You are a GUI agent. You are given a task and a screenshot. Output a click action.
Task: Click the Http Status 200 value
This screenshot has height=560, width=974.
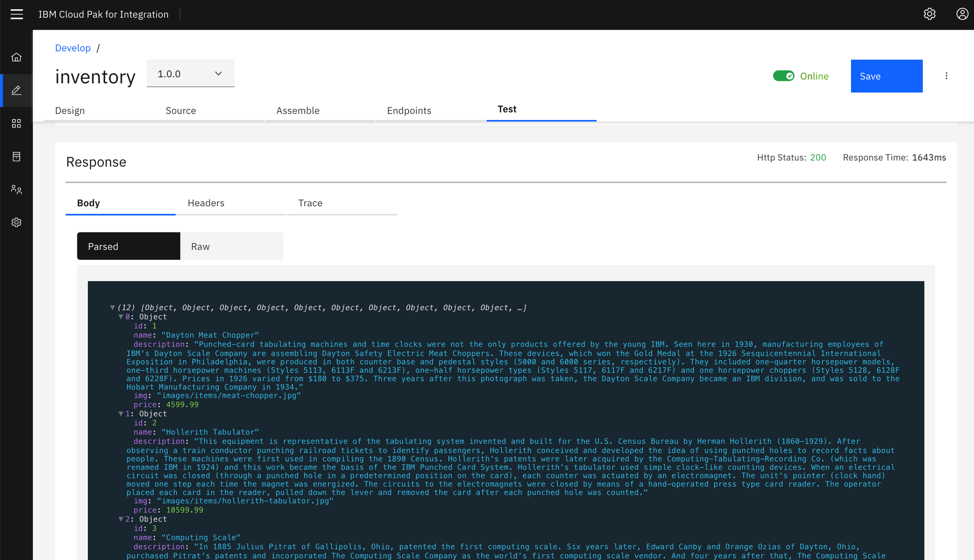tap(818, 157)
